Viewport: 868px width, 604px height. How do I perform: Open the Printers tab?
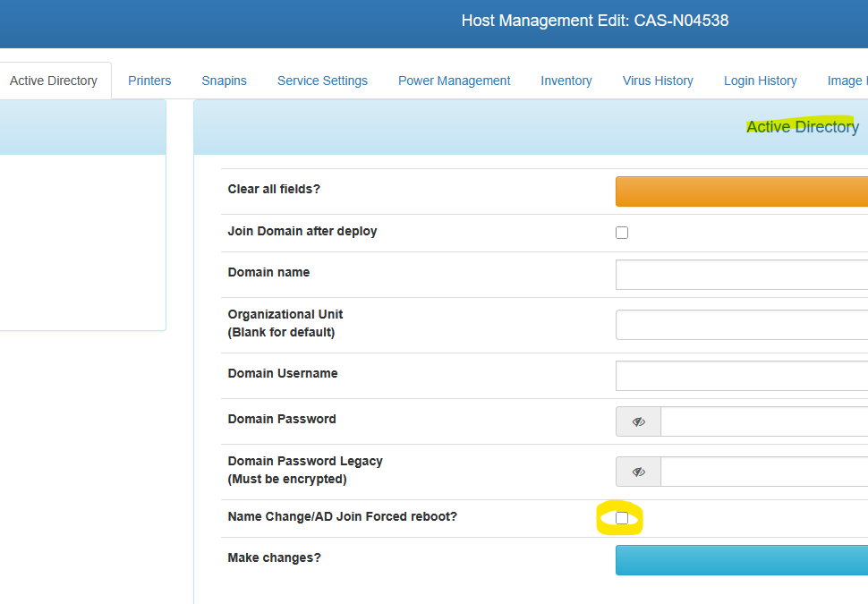point(149,81)
